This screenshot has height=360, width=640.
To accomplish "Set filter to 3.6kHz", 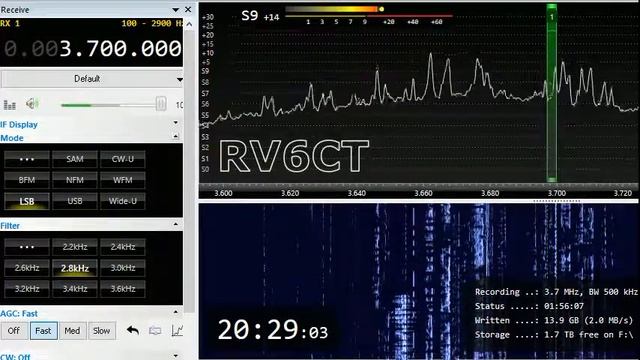I will click(x=122, y=289).
